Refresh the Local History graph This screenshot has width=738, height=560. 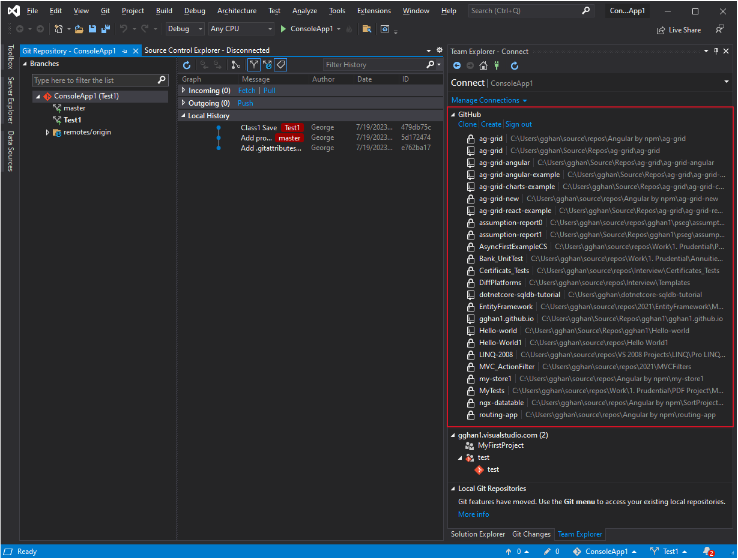(187, 65)
